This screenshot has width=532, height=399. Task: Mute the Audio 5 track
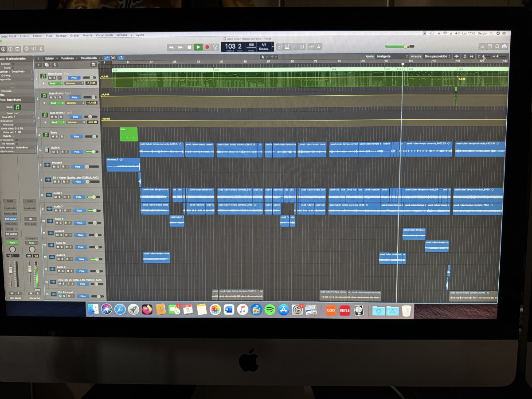(55, 197)
